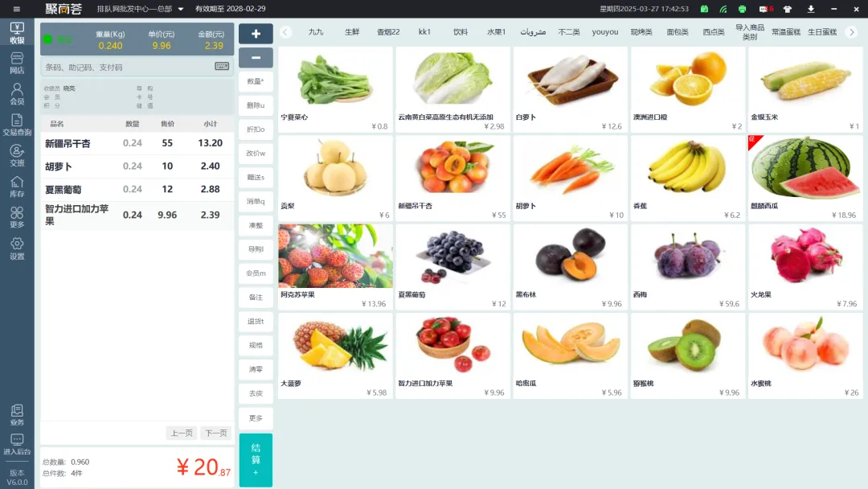The image size is (868, 489).
Task: Click the 下一页 next page button
Action: (x=215, y=433)
